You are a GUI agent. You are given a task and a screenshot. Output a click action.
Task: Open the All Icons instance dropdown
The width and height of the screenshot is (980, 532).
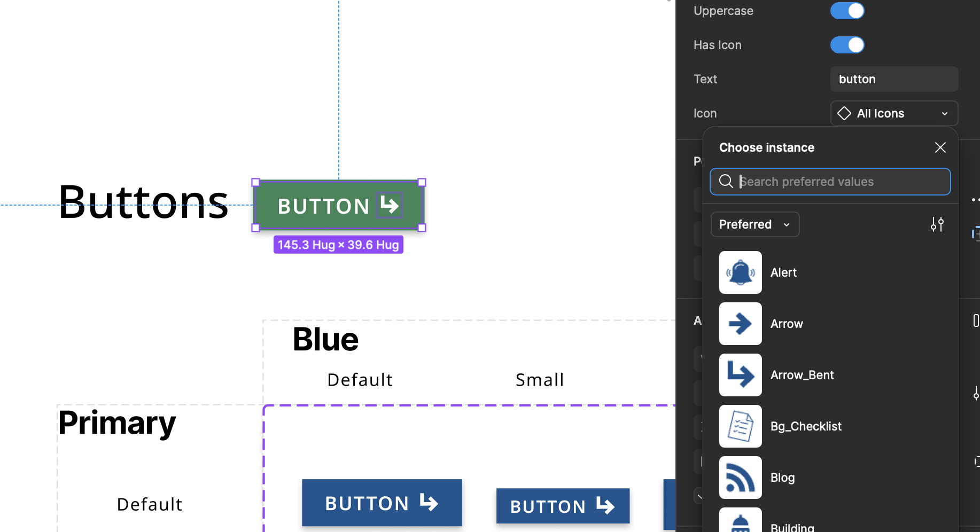tap(894, 113)
